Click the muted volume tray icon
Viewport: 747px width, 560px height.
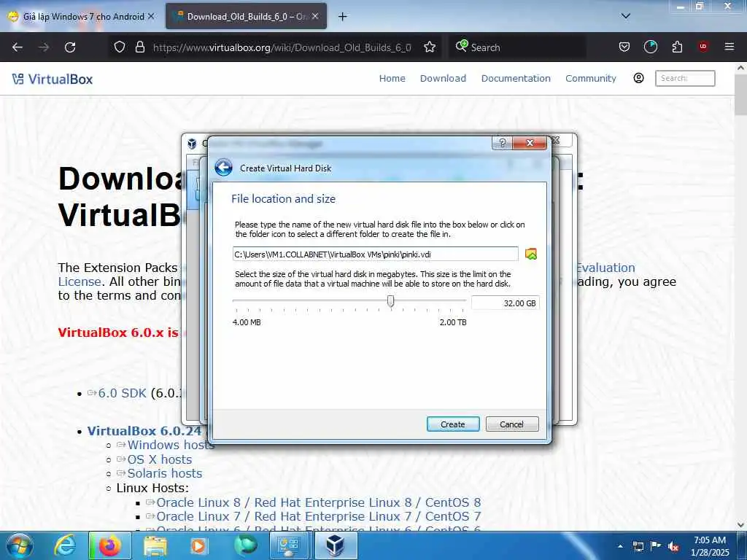coord(673,547)
